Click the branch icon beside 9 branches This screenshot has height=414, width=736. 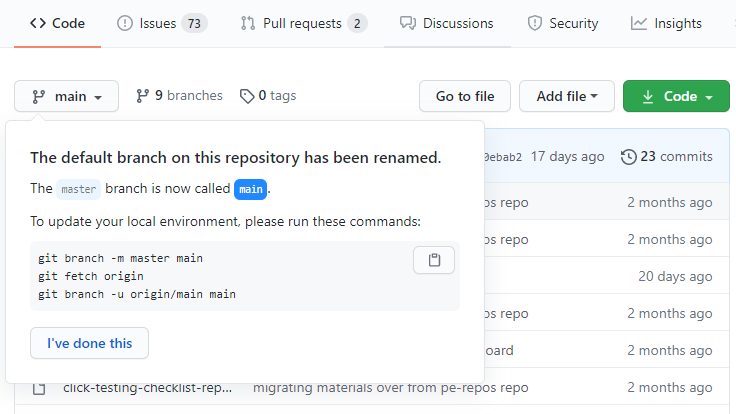pos(143,96)
